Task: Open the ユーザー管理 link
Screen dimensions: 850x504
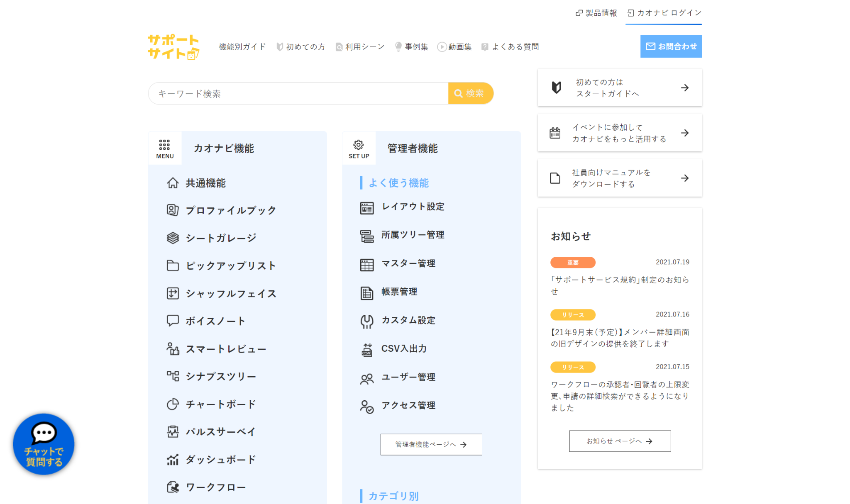Action: pos(408,377)
